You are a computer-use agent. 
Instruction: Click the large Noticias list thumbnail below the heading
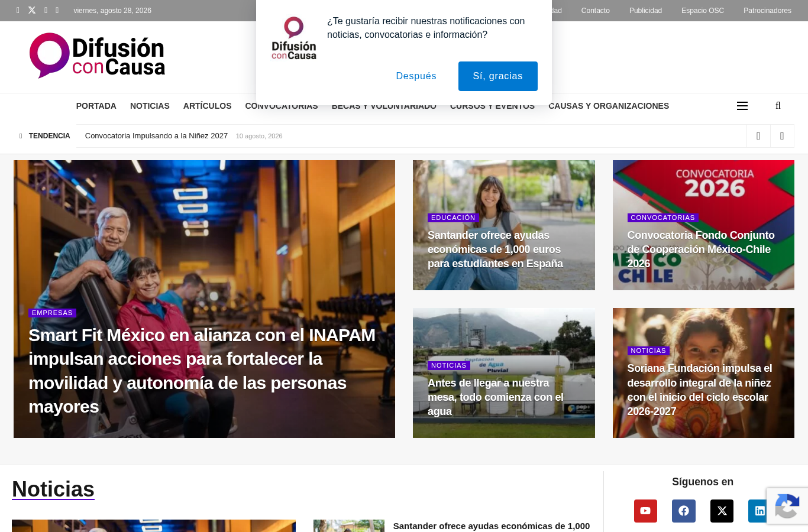(154, 525)
